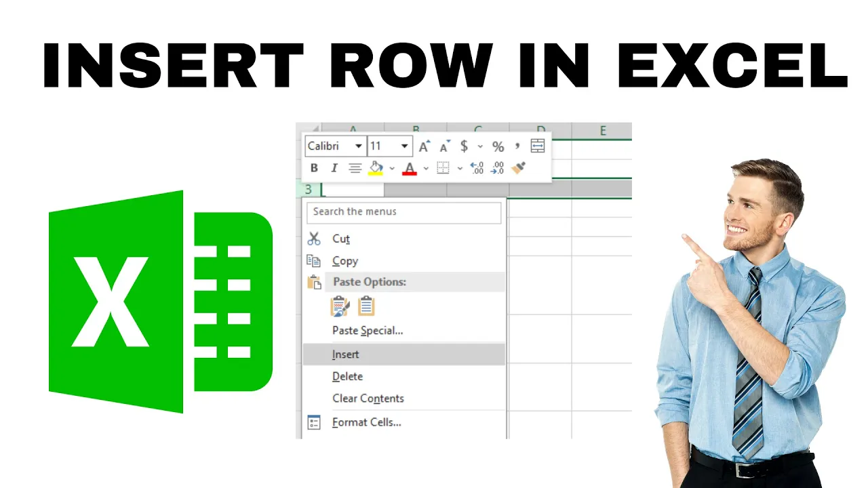
Task: Increase decimal places
Action: pos(477,168)
